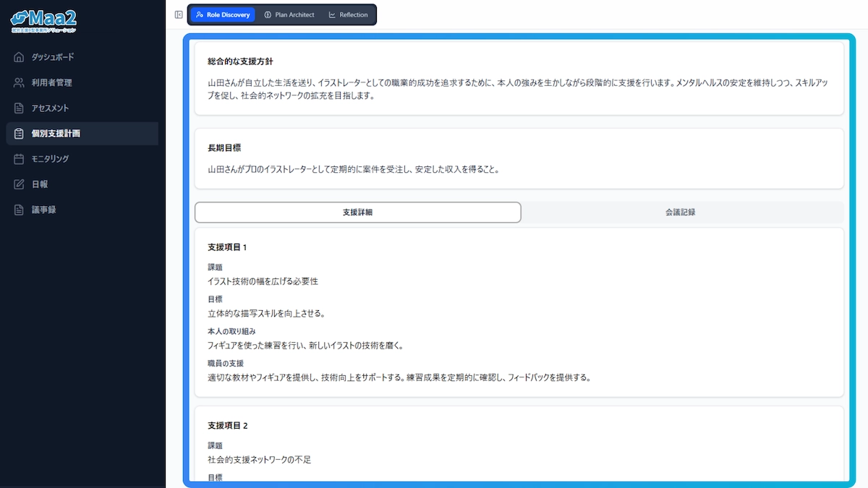Toggle the sidebar collapse control

click(x=178, y=14)
